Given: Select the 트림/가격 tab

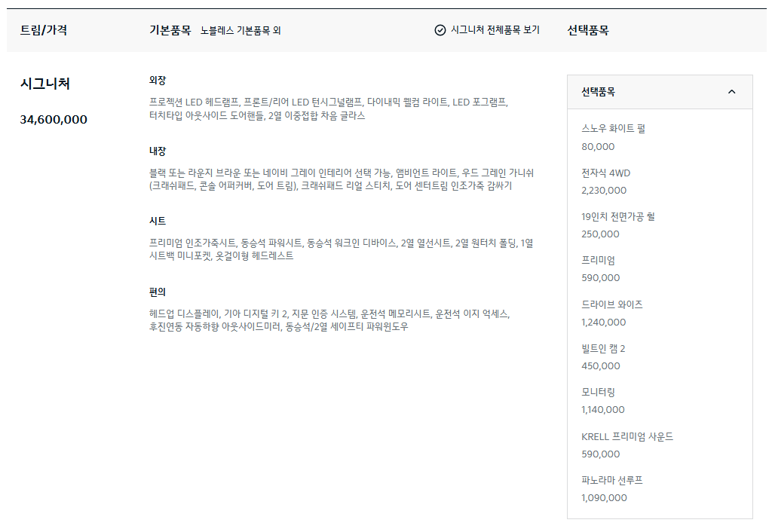Looking at the screenshot, I should (42, 30).
